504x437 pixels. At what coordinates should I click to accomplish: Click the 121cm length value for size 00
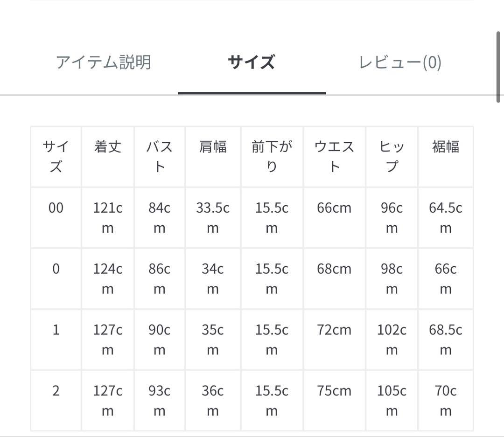coord(108,218)
